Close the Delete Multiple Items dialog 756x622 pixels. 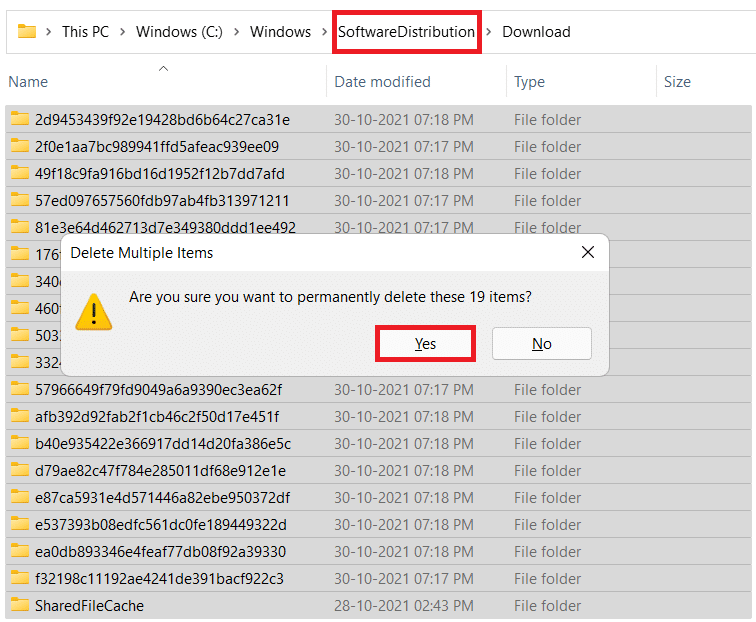click(588, 253)
